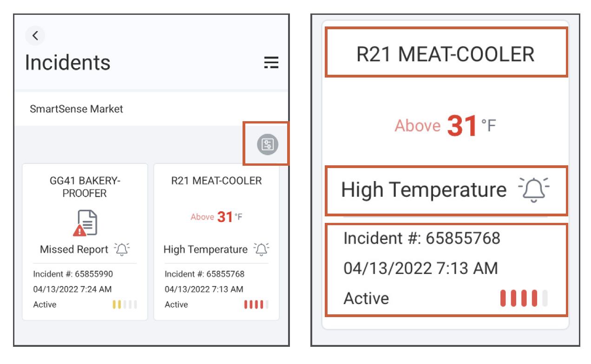Viewport: 591px width, 364px height.
Task: Click the red severity bars on small meat-cooler card
Action: pyautogui.click(x=256, y=305)
